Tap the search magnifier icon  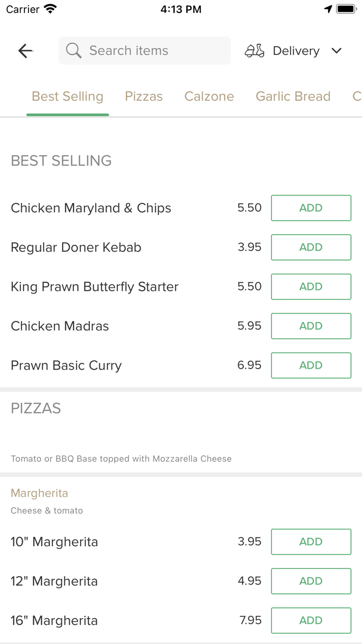pyautogui.click(x=74, y=51)
